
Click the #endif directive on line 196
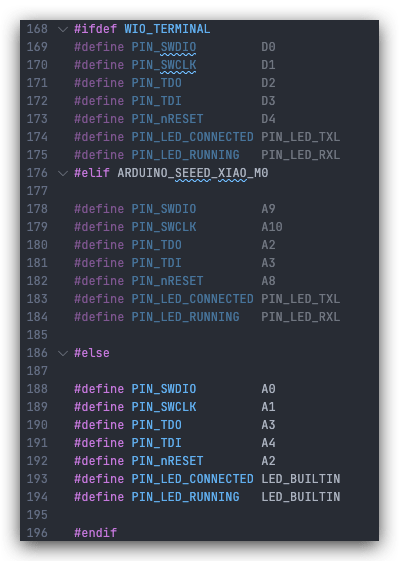(96, 533)
